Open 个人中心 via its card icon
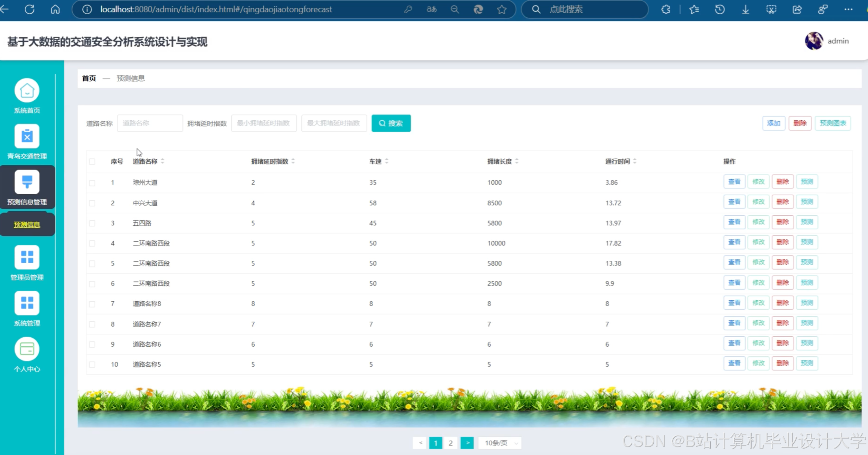 [27, 349]
